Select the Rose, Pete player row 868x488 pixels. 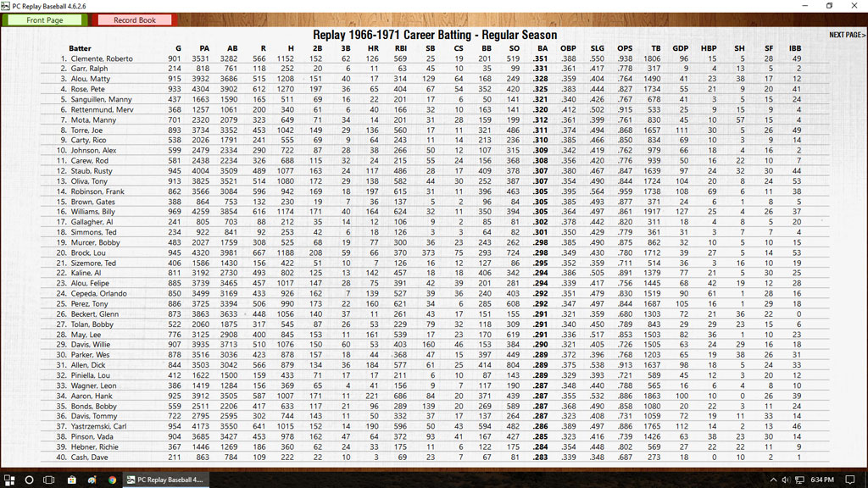[x=88, y=89]
